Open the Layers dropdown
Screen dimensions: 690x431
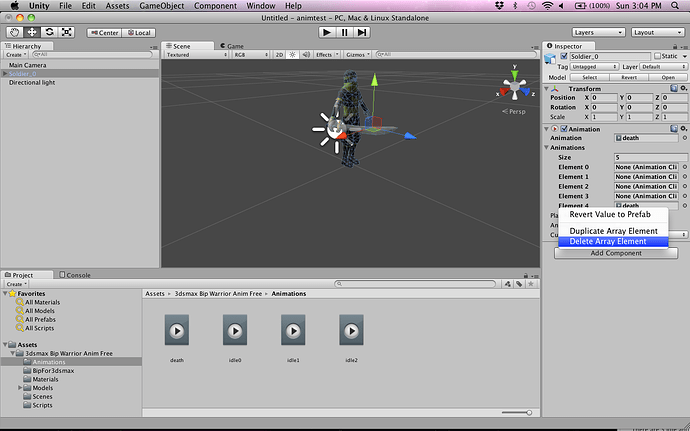click(598, 33)
